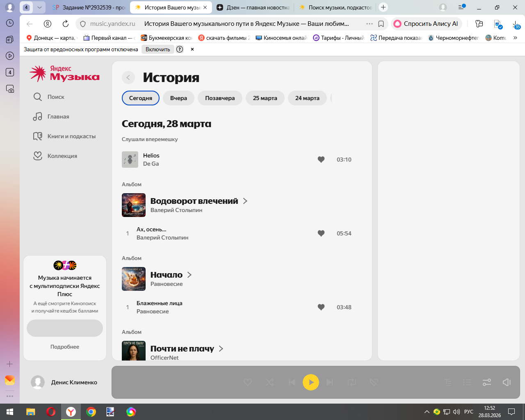Screen dimensions: 525x420
Task: Skip to the previous track in player
Action: coord(292,382)
